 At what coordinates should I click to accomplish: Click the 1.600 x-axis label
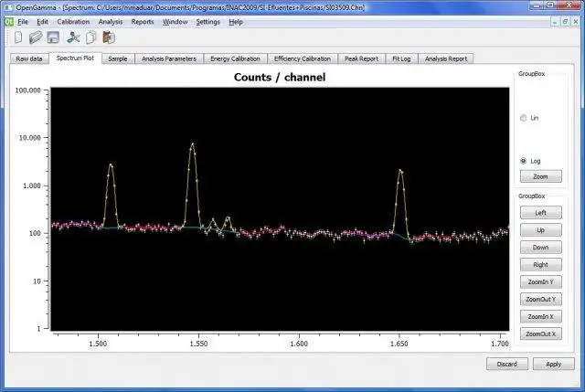point(299,344)
